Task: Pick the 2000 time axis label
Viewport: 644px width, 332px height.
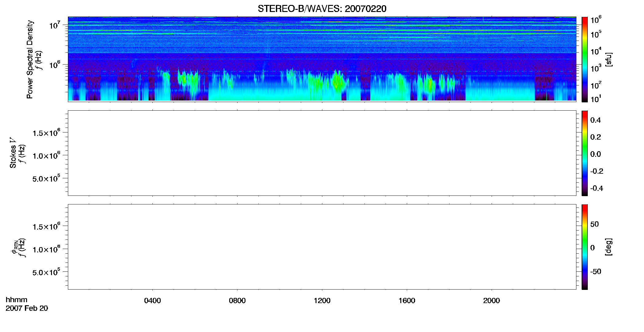Action: pos(491,301)
